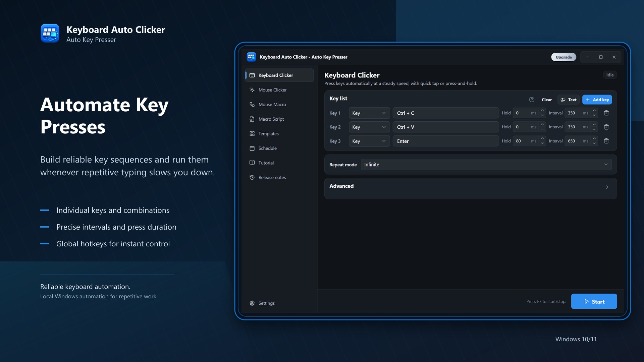Open the Key 2 type dropdown

[x=369, y=127]
